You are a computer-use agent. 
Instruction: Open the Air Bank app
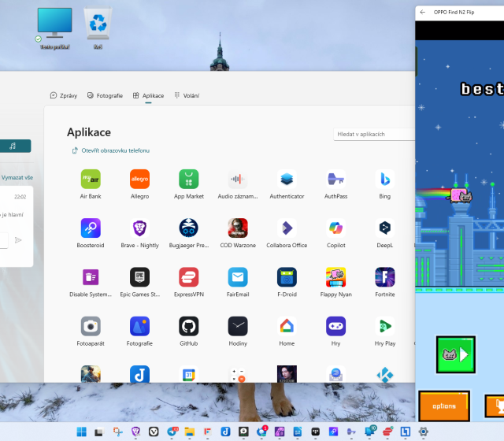pyautogui.click(x=91, y=179)
